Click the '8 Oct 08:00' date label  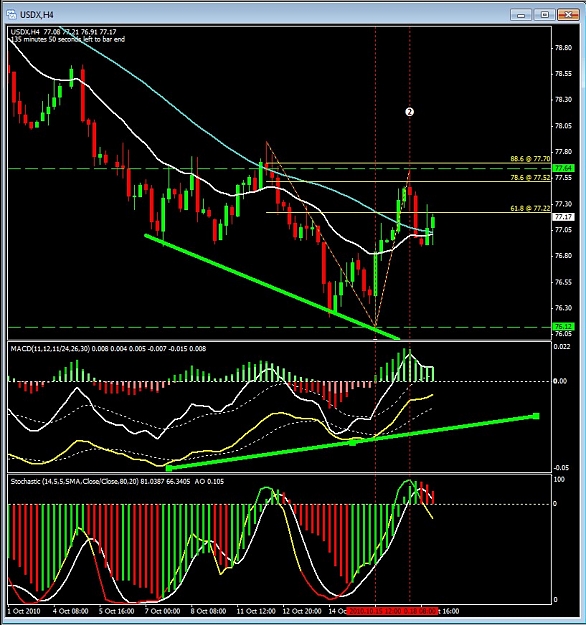coord(208,611)
